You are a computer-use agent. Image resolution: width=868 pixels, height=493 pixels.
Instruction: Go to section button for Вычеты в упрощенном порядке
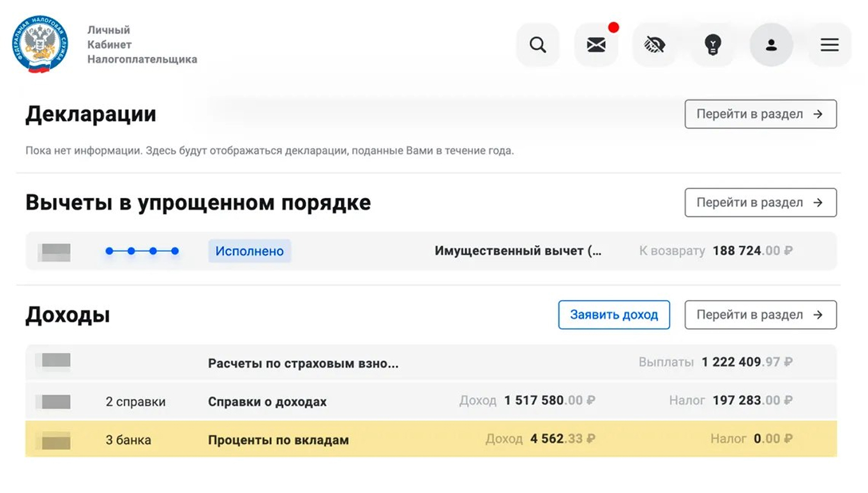point(761,202)
